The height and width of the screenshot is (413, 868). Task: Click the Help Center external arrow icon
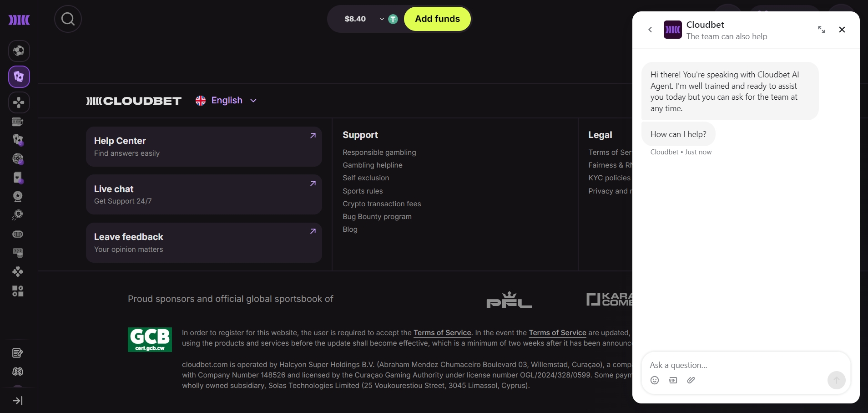[x=313, y=136]
